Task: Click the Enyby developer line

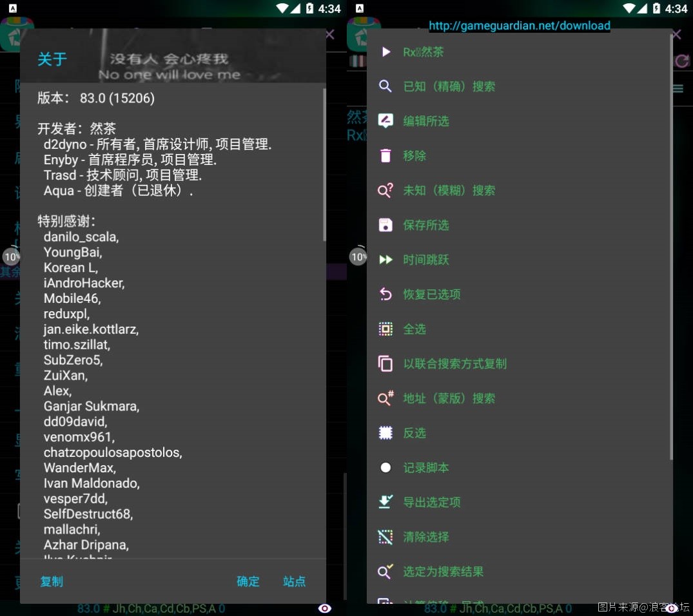Action: tap(130, 160)
